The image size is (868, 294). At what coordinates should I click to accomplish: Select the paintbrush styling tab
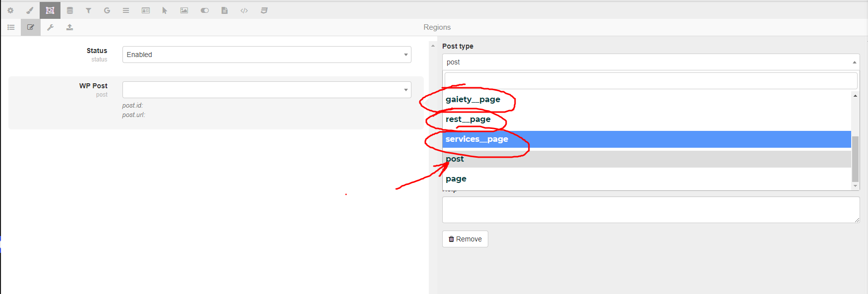(30, 10)
